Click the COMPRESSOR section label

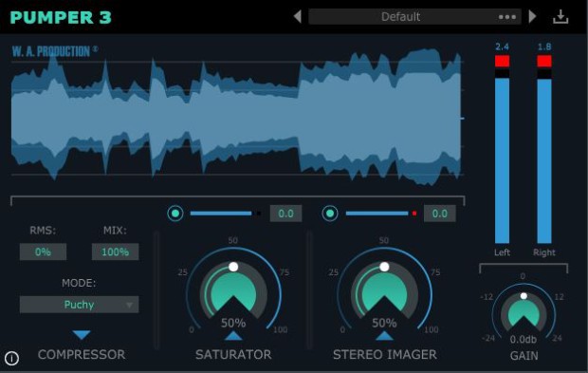[82, 355]
